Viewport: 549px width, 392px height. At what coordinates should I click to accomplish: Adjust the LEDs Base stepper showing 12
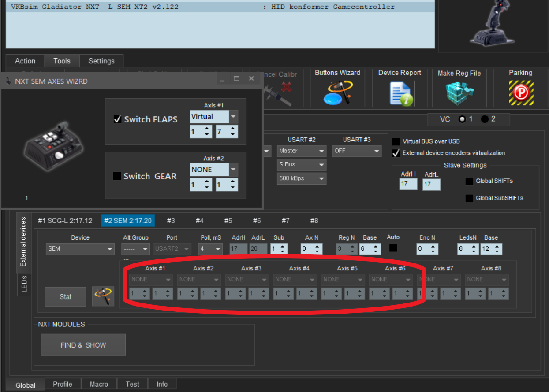pos(491,249)
